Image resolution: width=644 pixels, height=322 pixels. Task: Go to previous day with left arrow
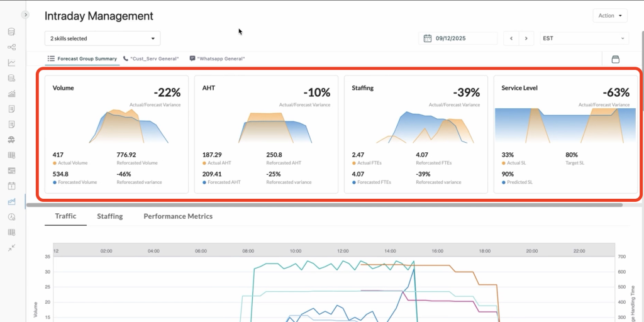tap(511, 38)
